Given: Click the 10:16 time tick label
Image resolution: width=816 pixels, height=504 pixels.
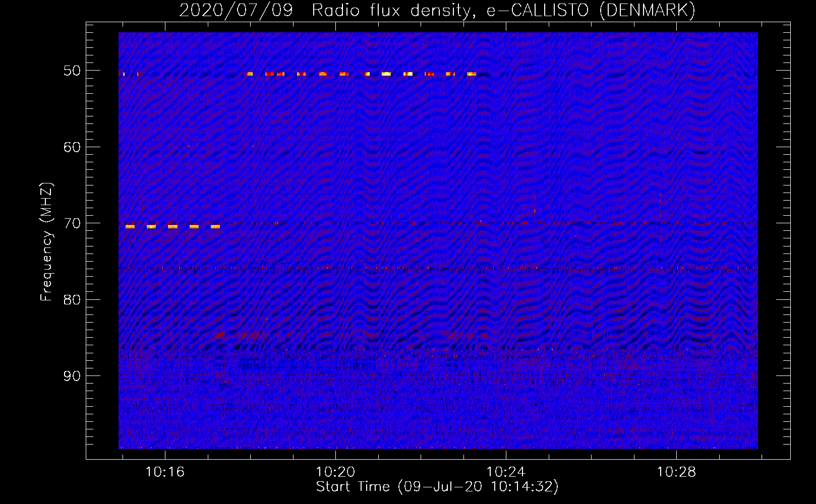Looking at the screenshot, I should point(165,472).
